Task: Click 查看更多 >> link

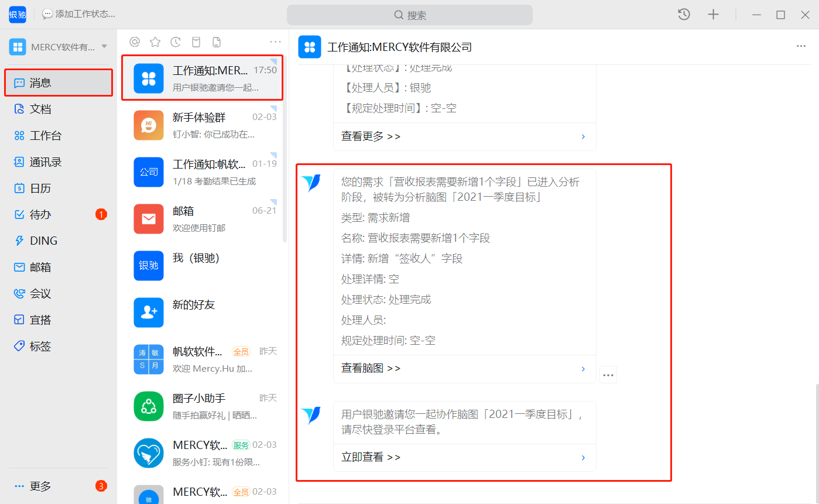Action: (371, 136)
